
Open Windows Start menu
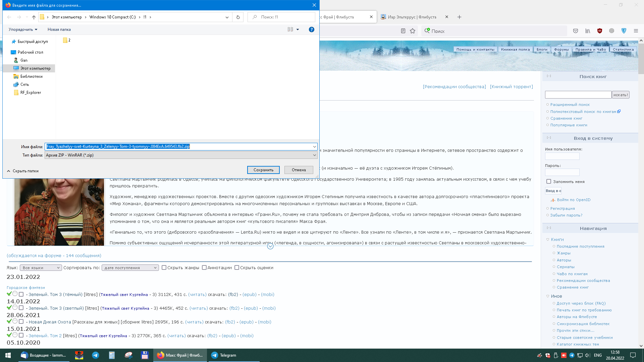pos(8,355)
